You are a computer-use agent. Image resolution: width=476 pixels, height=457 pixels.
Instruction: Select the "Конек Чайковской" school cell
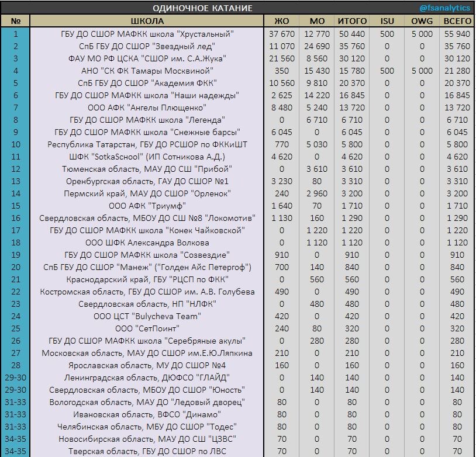tap(147, 230)
